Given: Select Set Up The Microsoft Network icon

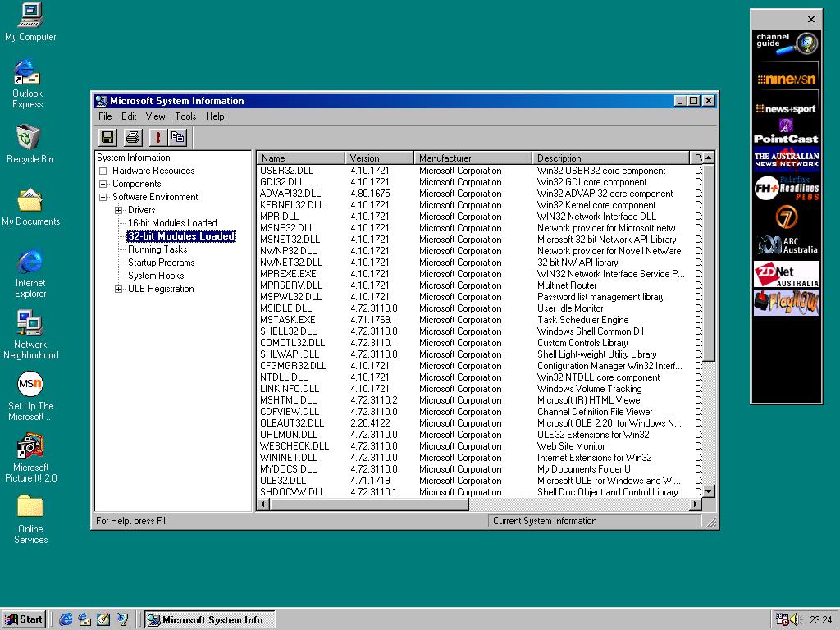Looking at the screenshot, I should pyautogui.click(x=30, y=396).
